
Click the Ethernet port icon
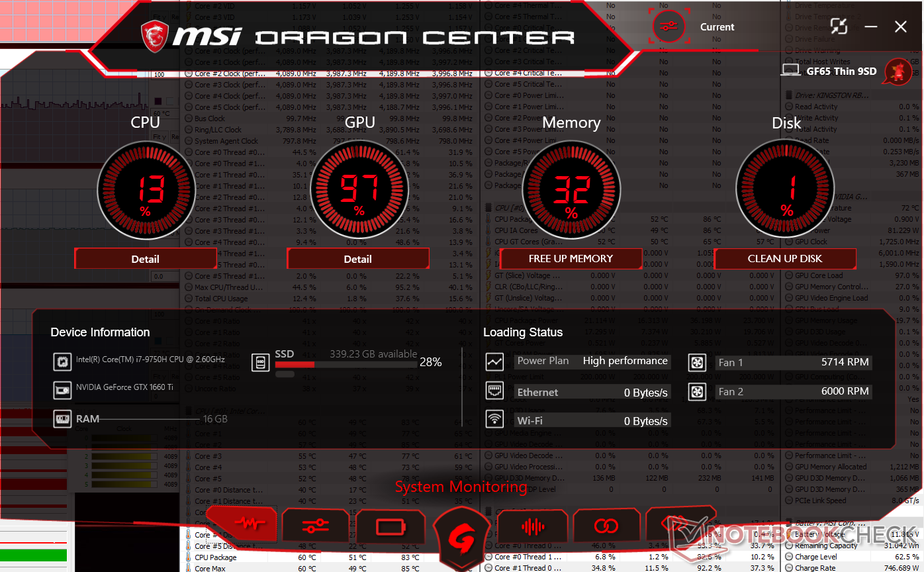[x=494, y=391]
